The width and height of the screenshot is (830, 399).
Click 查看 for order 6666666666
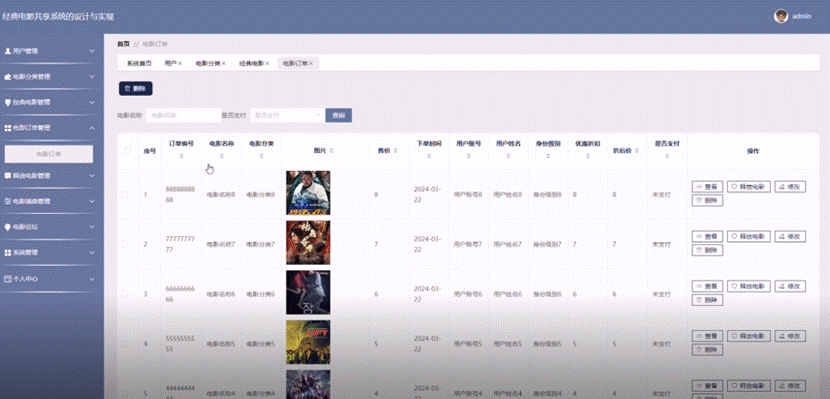707,286
